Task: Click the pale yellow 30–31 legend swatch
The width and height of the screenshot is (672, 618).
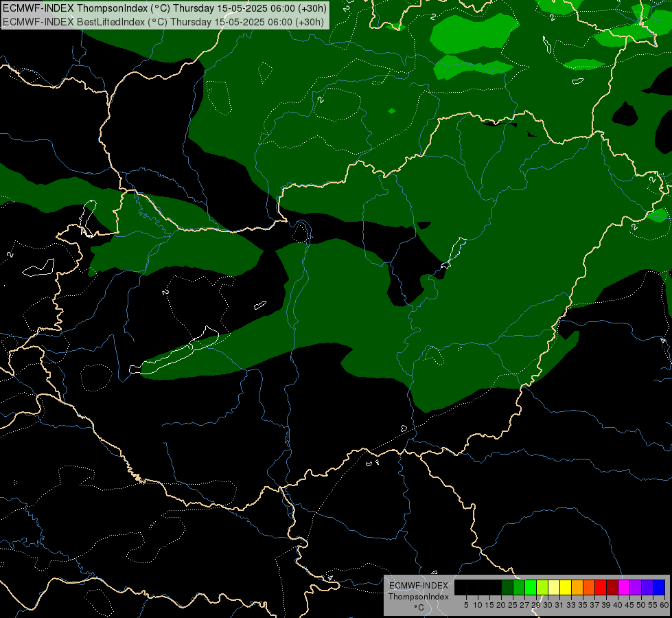Action: coord(554,587)
